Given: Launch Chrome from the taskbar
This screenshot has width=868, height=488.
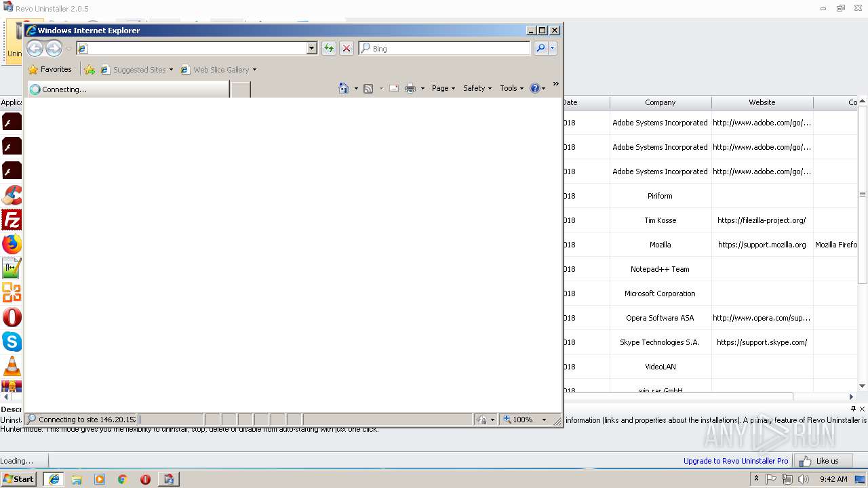Looking at the screenshot, I should (x=123, y=479).
